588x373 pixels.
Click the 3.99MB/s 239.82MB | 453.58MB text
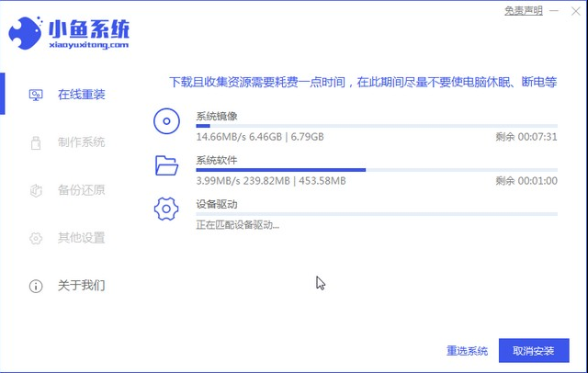pyautogui.click(x=271, y=181)
